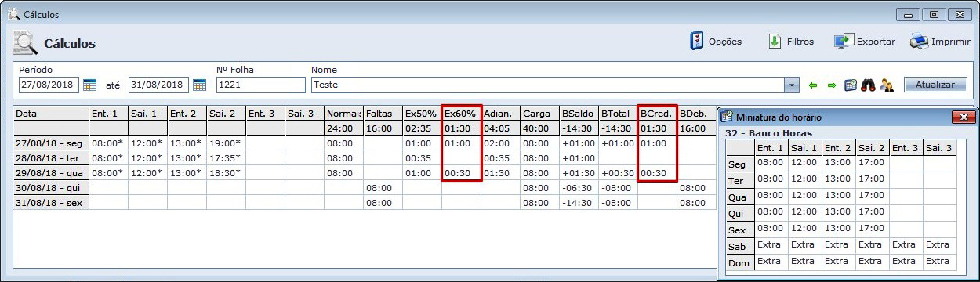980x282 pixels.
Task: Click the BSaldo column header
Action: click(579, 114)
